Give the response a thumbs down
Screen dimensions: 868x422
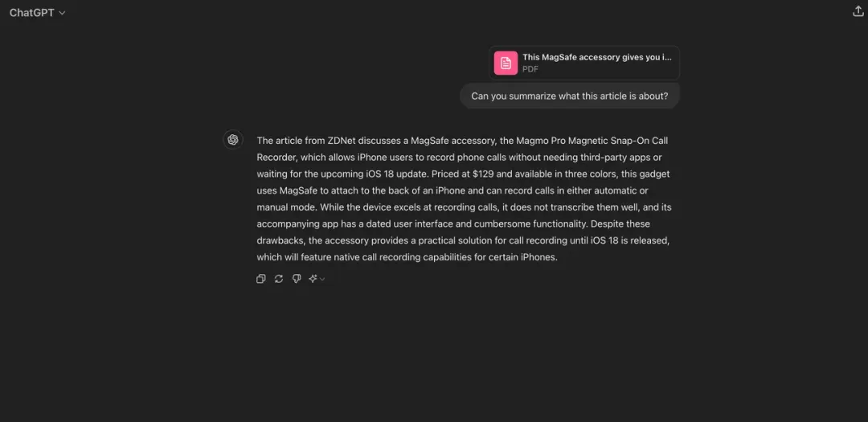click(296, 279)
